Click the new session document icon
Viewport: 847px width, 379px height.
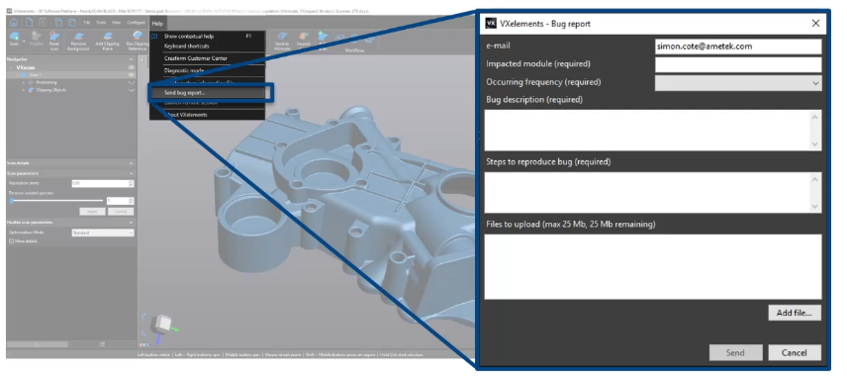(29, 23)
